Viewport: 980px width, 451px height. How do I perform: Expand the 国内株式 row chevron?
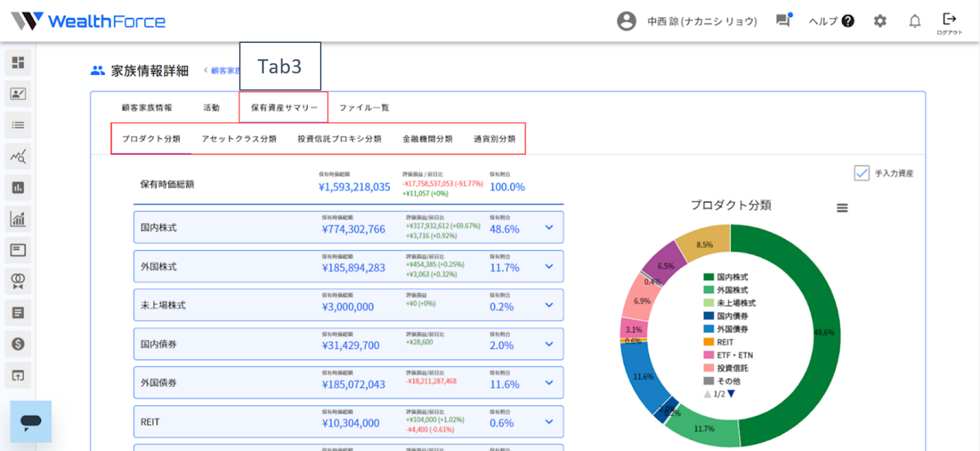pos(549,227)
